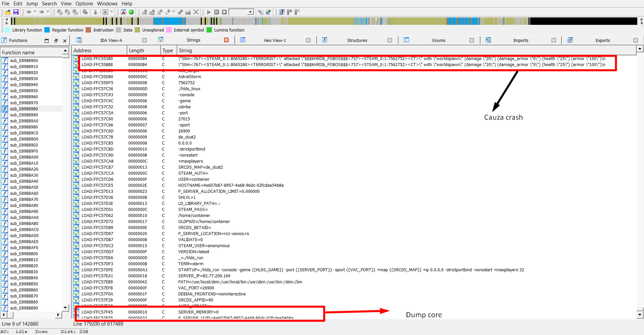The image size is (644, 335).
Task: Click the Pause process button
Action: [x=217, y=12]
